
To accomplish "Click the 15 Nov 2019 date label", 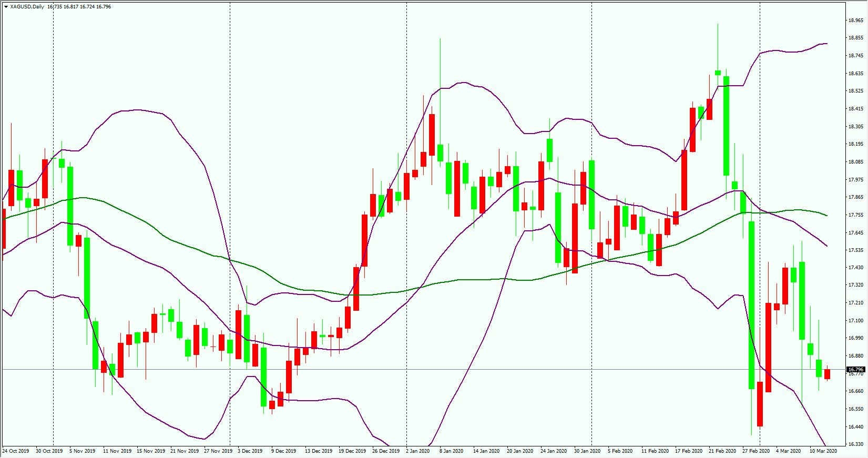I will 151,451.
